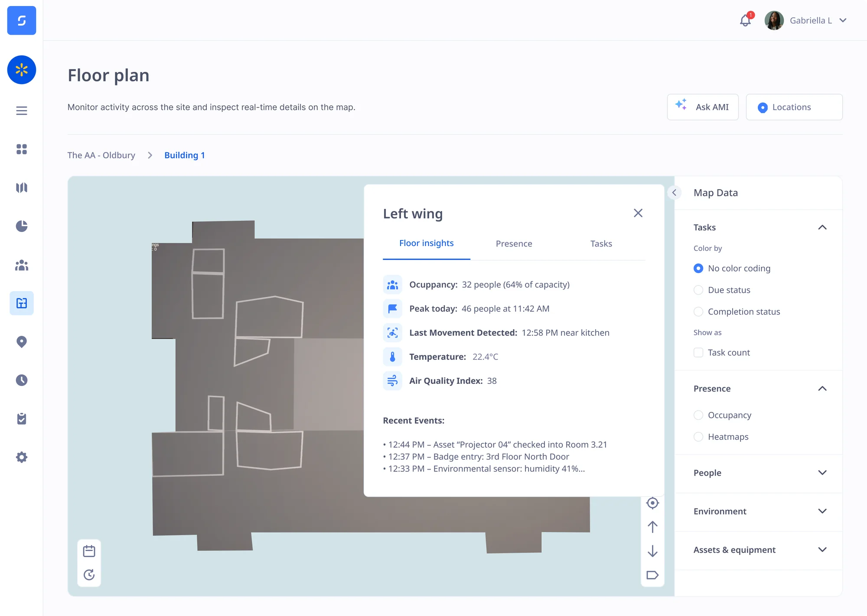The width and height of the screenshot is (867, 616).
Task: Toggle map labels with the tag icon
Action: 652,575
